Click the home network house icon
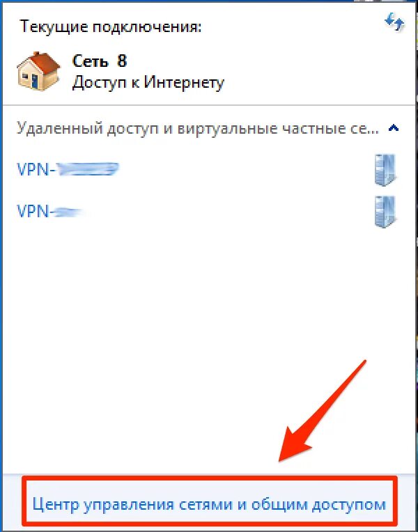The image size is (418, 532). point(39,71)
